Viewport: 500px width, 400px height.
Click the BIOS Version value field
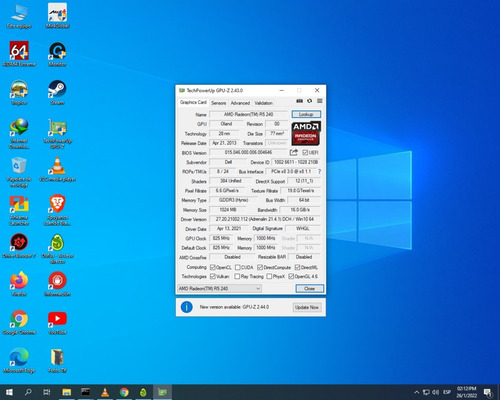coord(248,152)
